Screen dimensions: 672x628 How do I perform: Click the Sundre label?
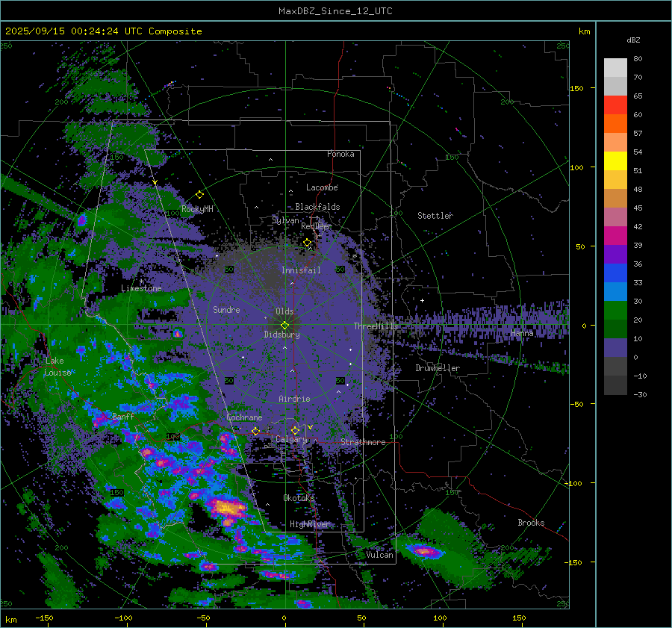226,309
